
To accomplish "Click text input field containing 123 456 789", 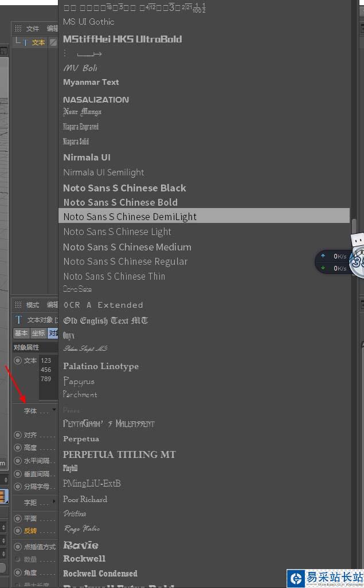I will [x=48, y=378].
